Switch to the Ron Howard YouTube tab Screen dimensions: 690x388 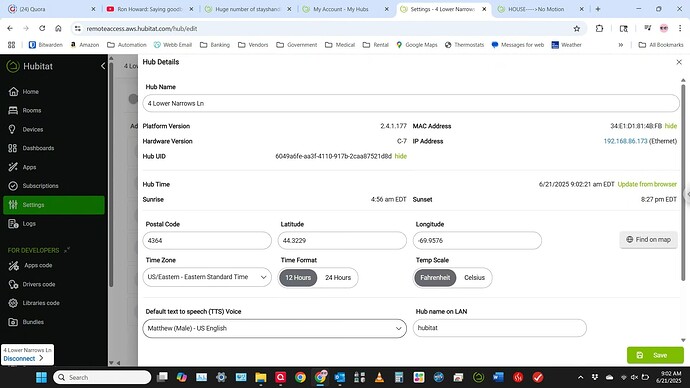(x=150, y=9)
